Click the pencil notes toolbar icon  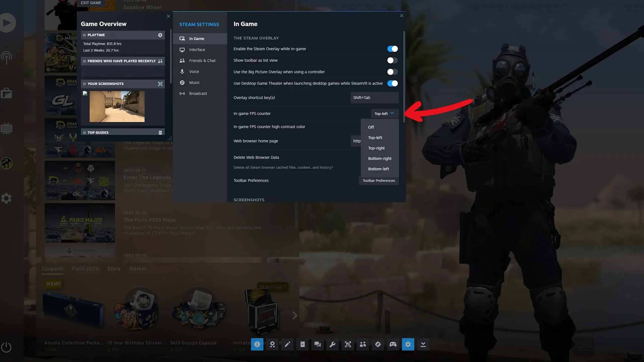point(287,344)
